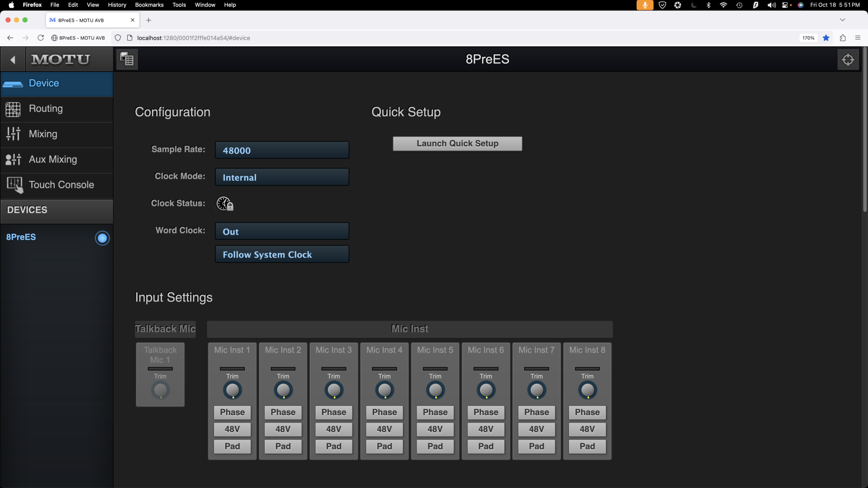This screenshot has height=488, width=868.
Task: Close the 8PreES - MOTU AVB tab
Action: [132, 20]
